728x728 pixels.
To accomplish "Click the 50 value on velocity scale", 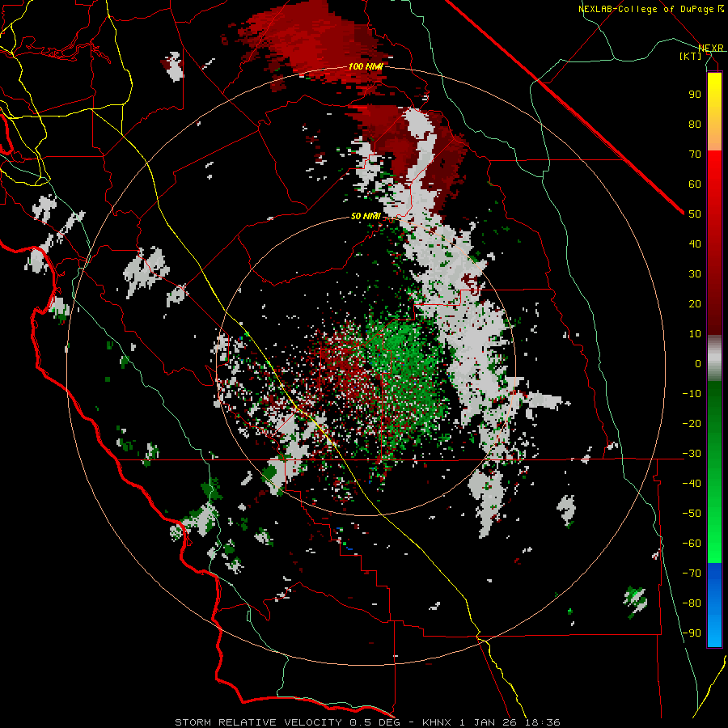I will pyautogui.click(x=695, y=214).
